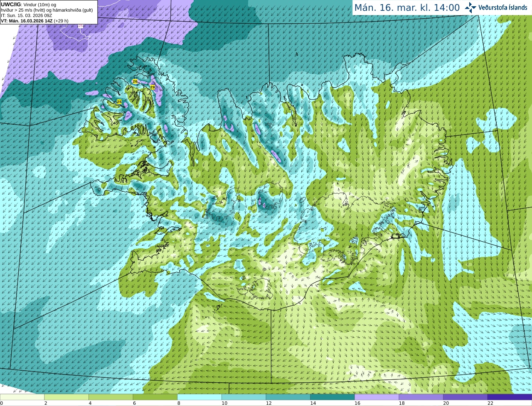The height and width of the screenshot is (406, 532).
Task: Click the 16–18 m/s light lavender swatch
Action: 377,397
